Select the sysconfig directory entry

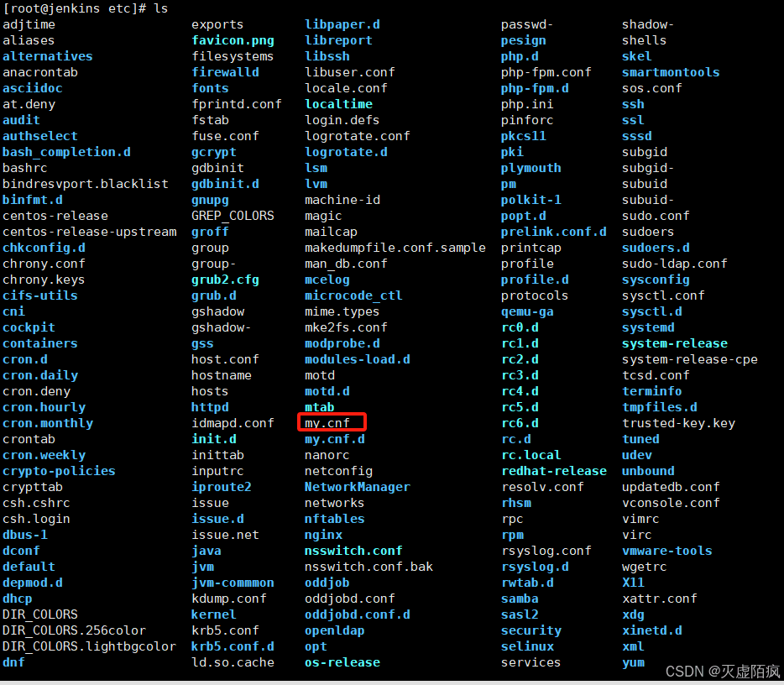(656, 280)
